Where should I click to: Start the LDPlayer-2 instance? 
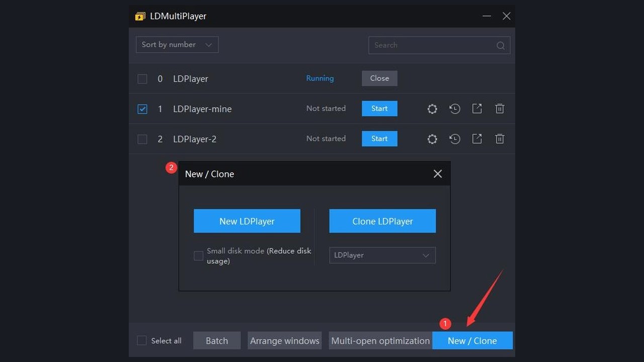(x=379, y=139)
